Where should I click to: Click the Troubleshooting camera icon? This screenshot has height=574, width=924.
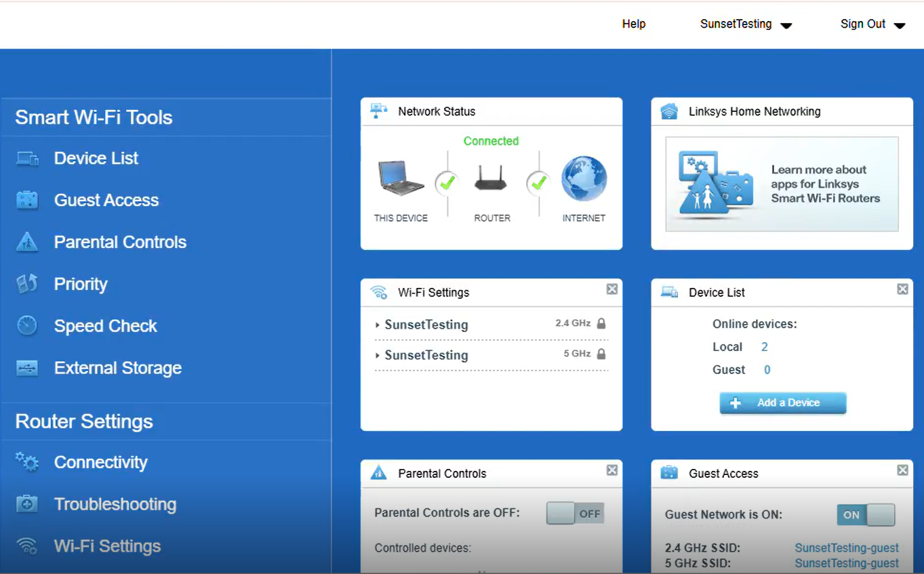coord(27,504)
